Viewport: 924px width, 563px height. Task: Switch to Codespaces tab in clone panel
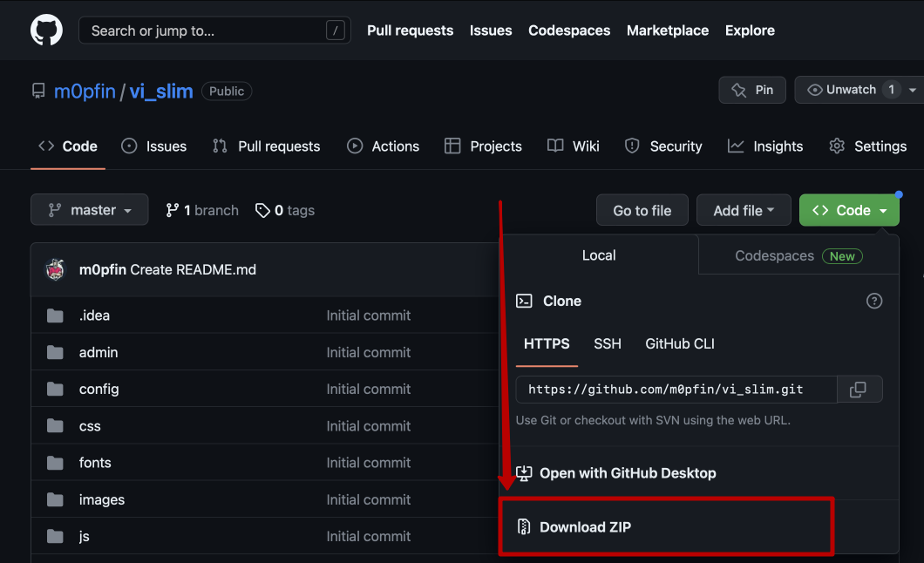point(798,255)
